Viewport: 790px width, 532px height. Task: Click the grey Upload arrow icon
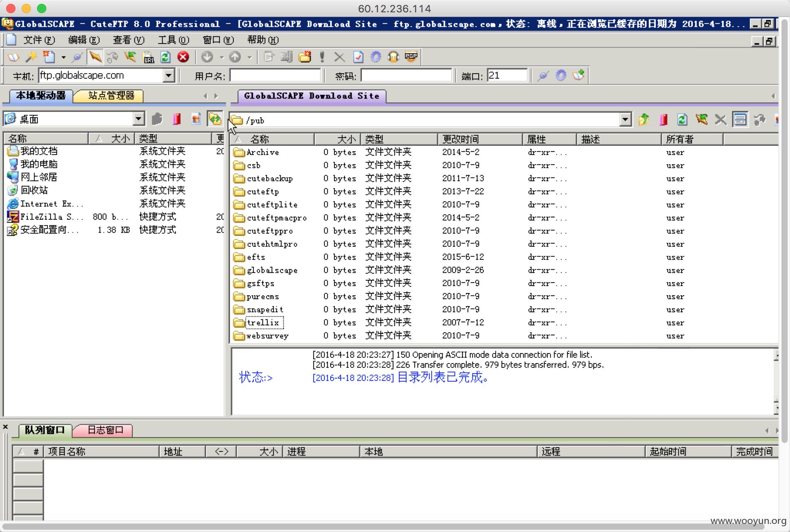[235, 57]
